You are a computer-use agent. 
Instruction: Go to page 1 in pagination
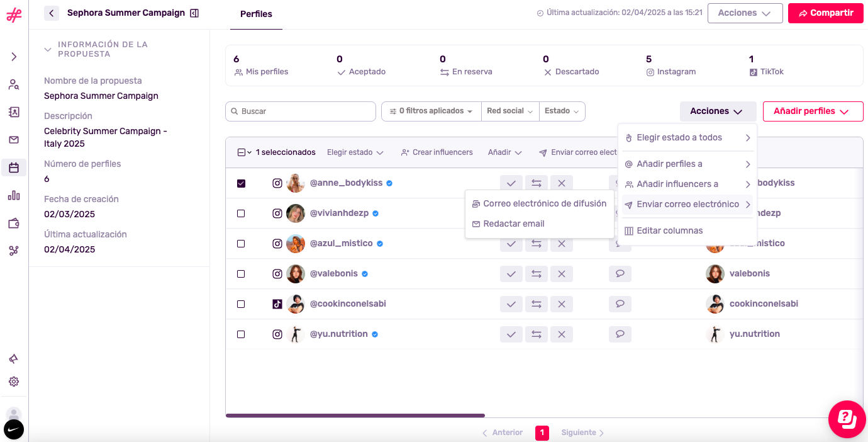click(x=542, y=433)
